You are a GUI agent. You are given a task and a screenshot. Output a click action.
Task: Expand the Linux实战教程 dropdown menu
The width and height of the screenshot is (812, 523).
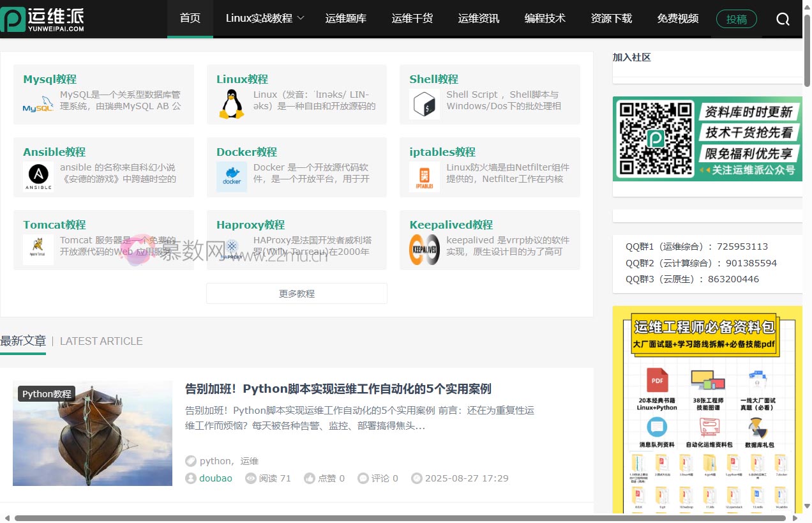[x=264, y=19]
